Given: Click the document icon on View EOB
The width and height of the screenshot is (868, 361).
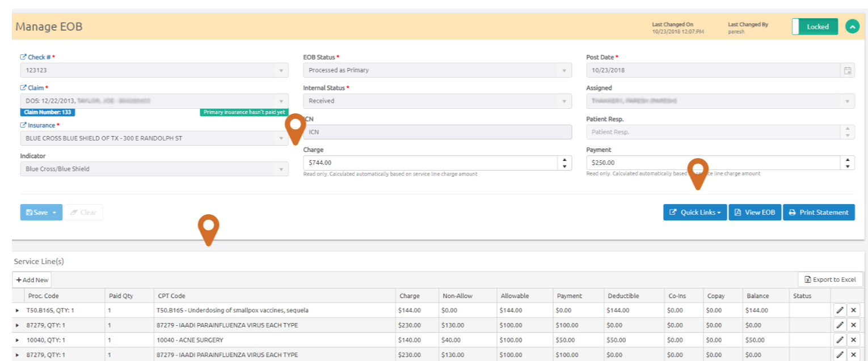Looking at the screenshot, I should [x=736, y=212].
